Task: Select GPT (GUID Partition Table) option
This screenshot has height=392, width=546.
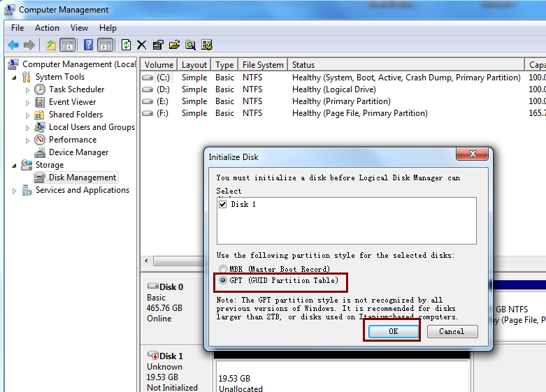Action: 223,281
